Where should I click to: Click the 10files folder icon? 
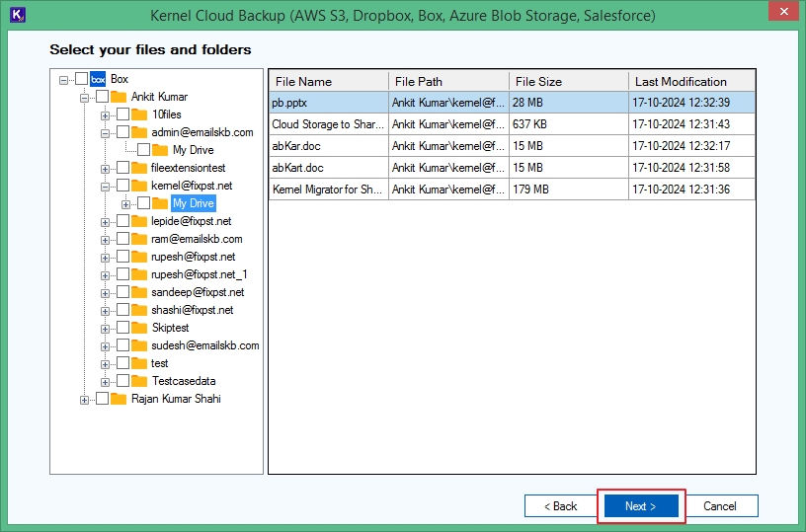139,114
